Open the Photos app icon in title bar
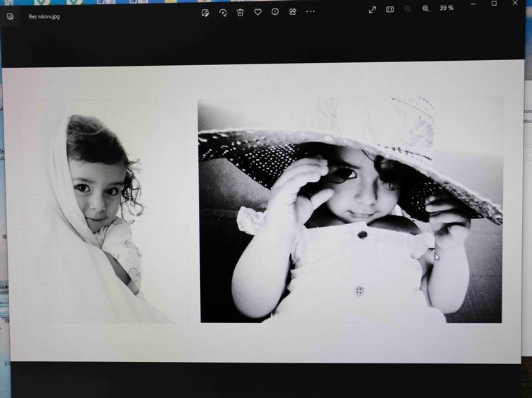The height and width of the screenshot is (398, 532). [10, 16]
